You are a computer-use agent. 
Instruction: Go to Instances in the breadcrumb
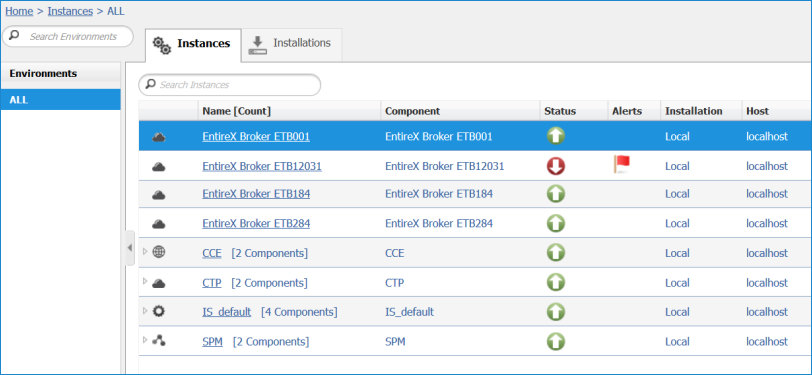point(70,11)
